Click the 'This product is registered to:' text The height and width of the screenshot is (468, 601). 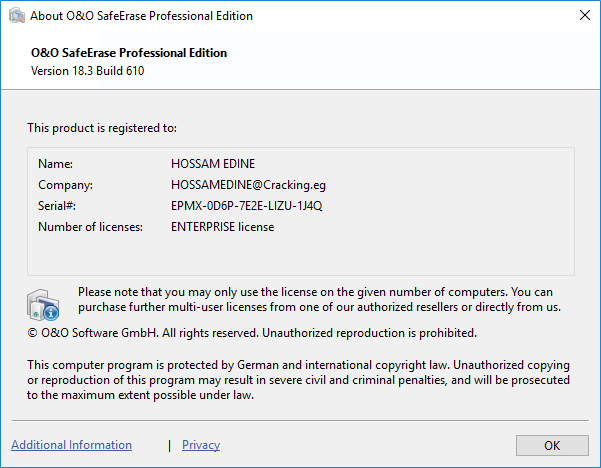102,128
